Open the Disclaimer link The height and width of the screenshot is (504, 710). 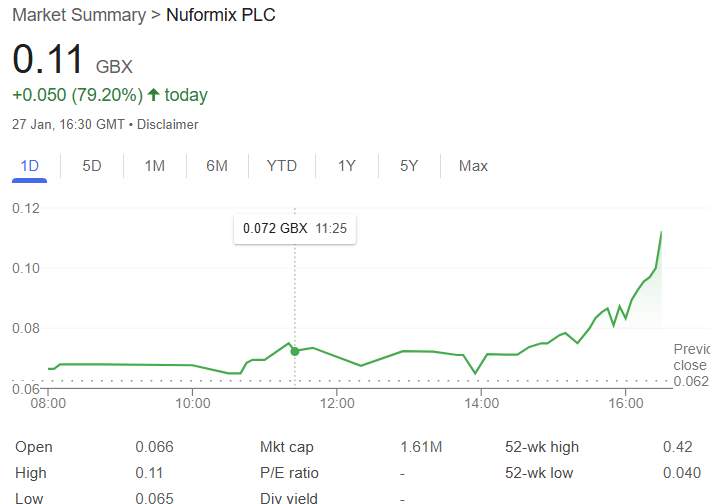tap(168, 125)
